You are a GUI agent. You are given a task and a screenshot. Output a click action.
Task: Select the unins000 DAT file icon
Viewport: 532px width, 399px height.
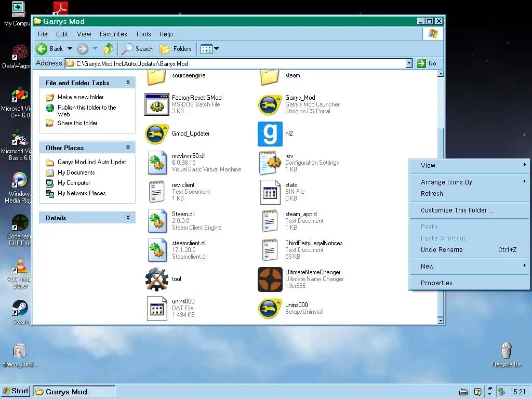click(x=157, y=309)
